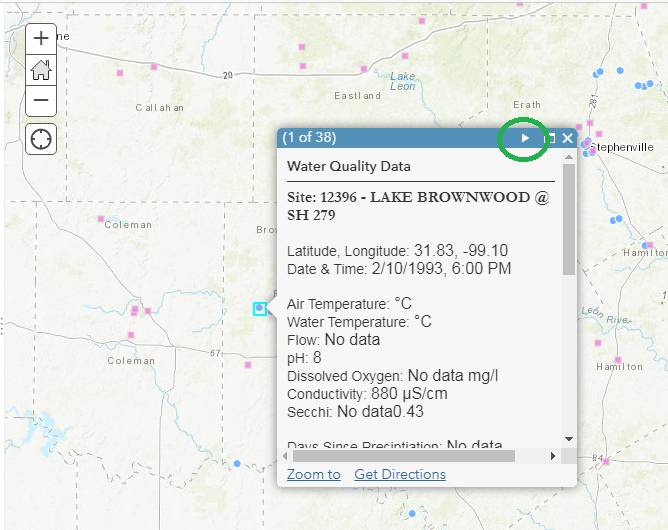Return map to home extent

[x=41, y=70]
